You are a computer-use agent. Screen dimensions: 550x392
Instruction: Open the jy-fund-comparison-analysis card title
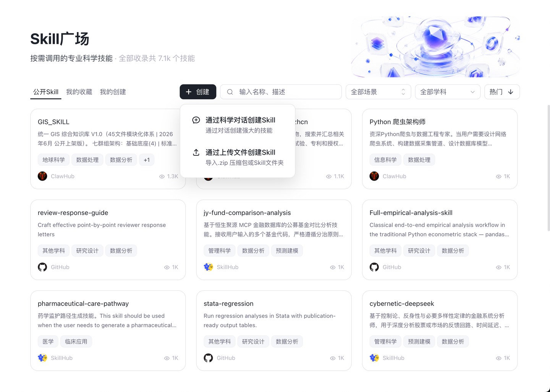pyautogui.click(x=247, y=213)
